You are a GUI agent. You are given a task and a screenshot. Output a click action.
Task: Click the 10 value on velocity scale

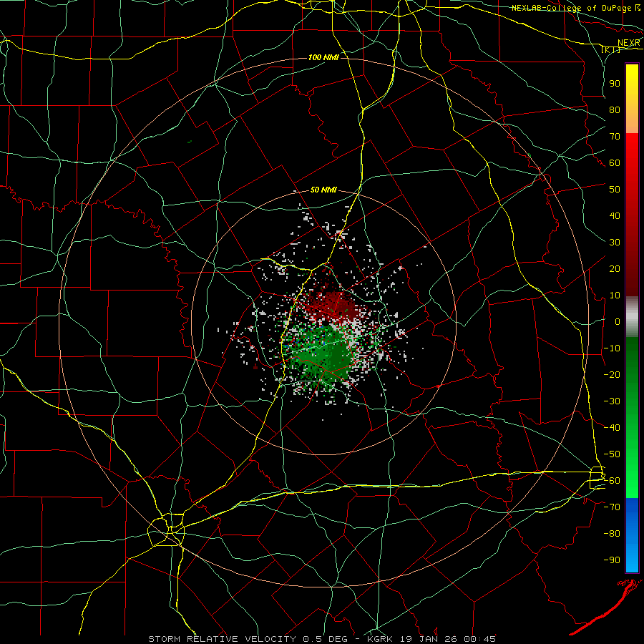tap(615, 296)
